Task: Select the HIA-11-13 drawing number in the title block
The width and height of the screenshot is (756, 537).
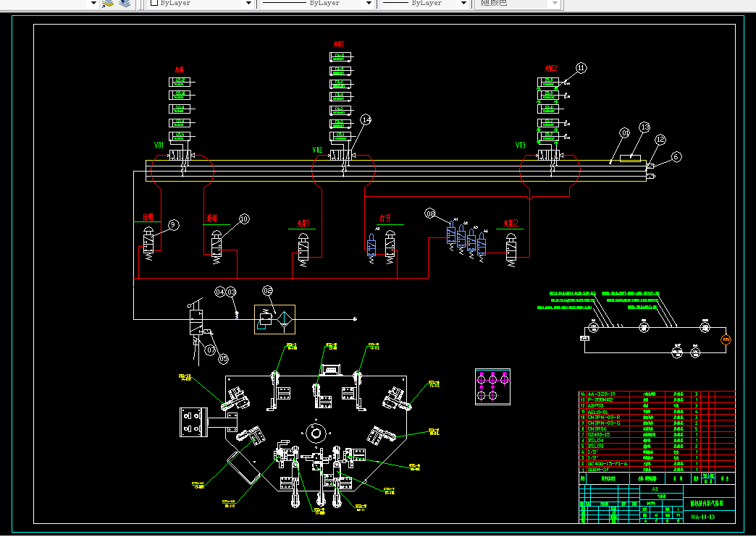Action: point(702,517)
